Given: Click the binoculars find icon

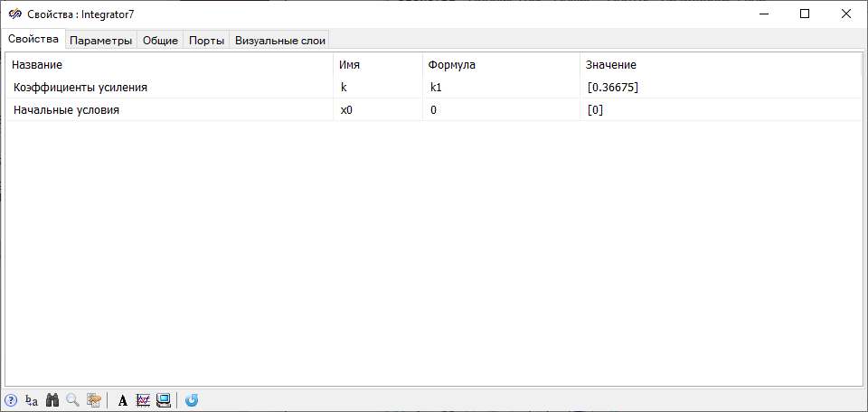Looking at the screenshot, I should 52,400.
